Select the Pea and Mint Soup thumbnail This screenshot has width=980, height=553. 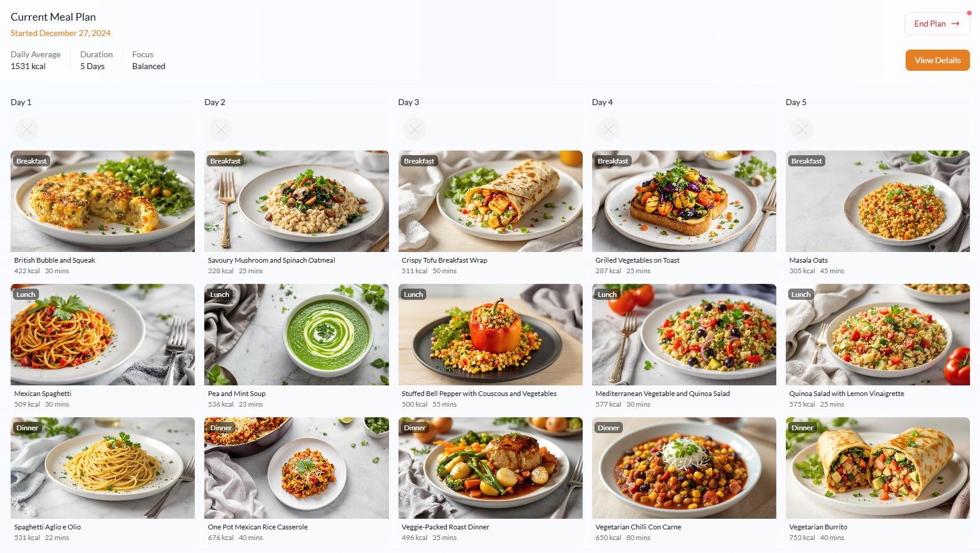tap(296, 335)
